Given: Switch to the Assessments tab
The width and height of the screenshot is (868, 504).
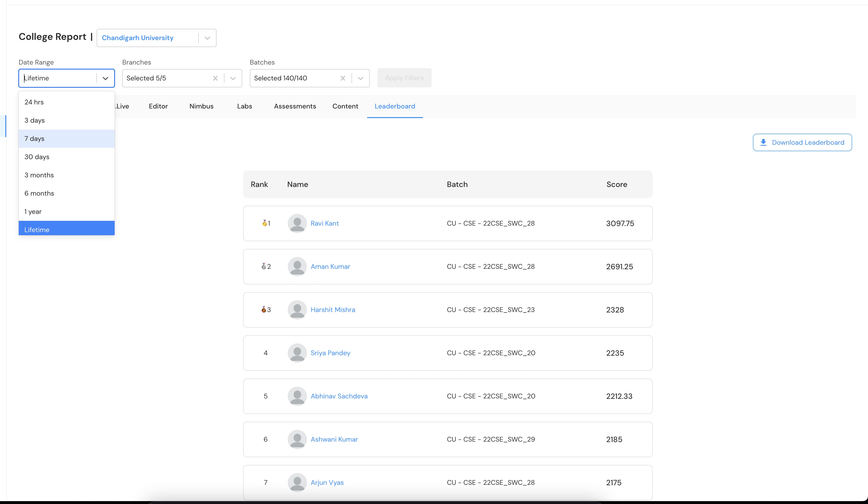Looking at the screenshot, I should pos(295,106).
